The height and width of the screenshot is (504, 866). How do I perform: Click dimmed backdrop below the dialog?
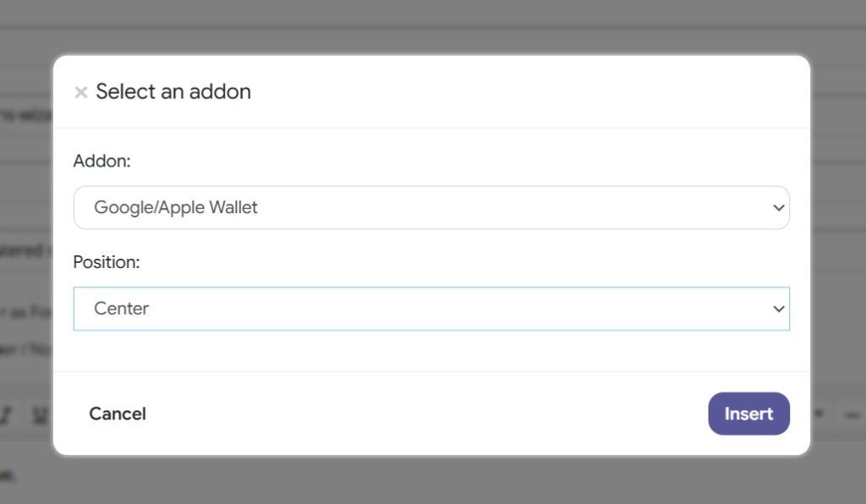point(433,480)
